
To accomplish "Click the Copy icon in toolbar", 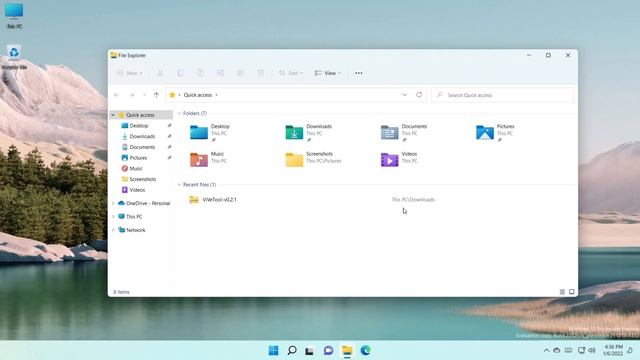I will tap(180, 73).
